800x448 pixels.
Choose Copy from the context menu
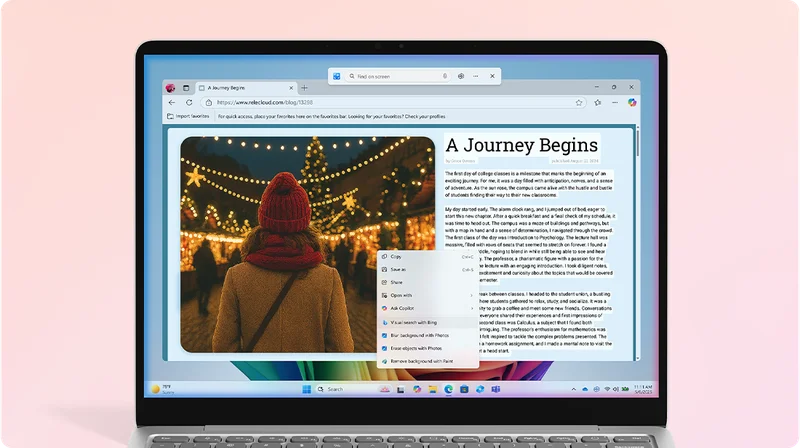pyautogui.click(x=428, y=257)
